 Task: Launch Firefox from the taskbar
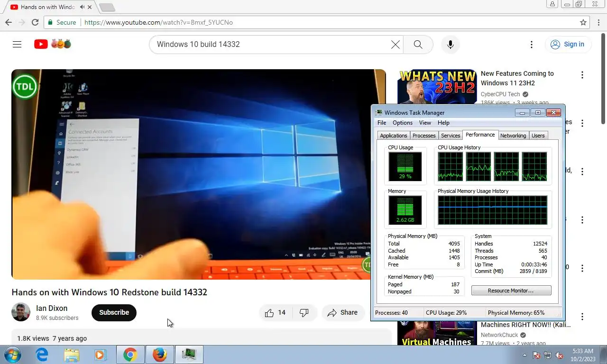click(160, 355)
